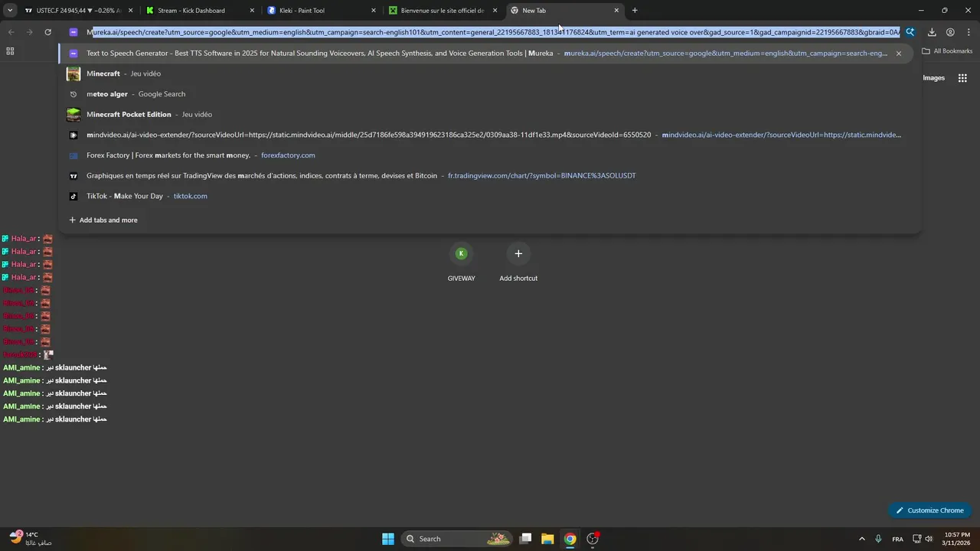Open the volume speaker tray icon

929,539
